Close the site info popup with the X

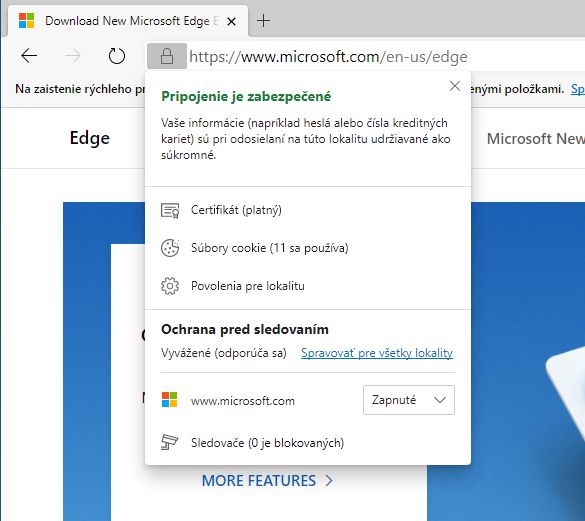coord(455,86)
